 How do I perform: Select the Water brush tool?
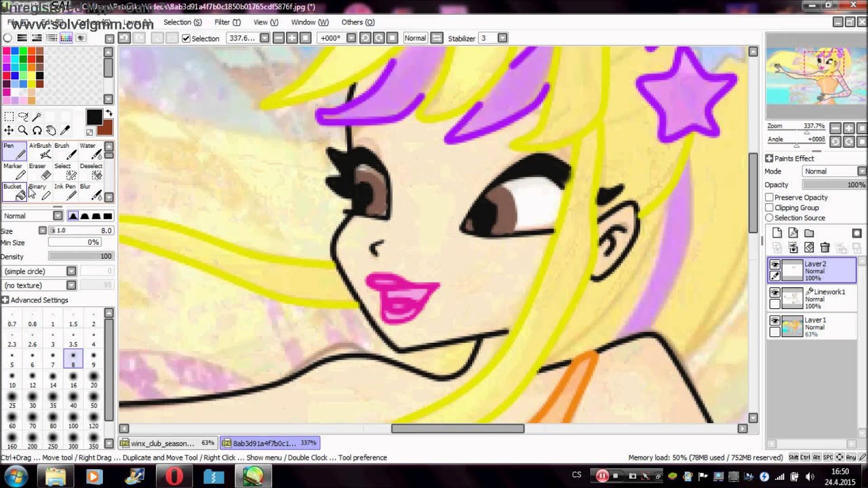(91, 150)
